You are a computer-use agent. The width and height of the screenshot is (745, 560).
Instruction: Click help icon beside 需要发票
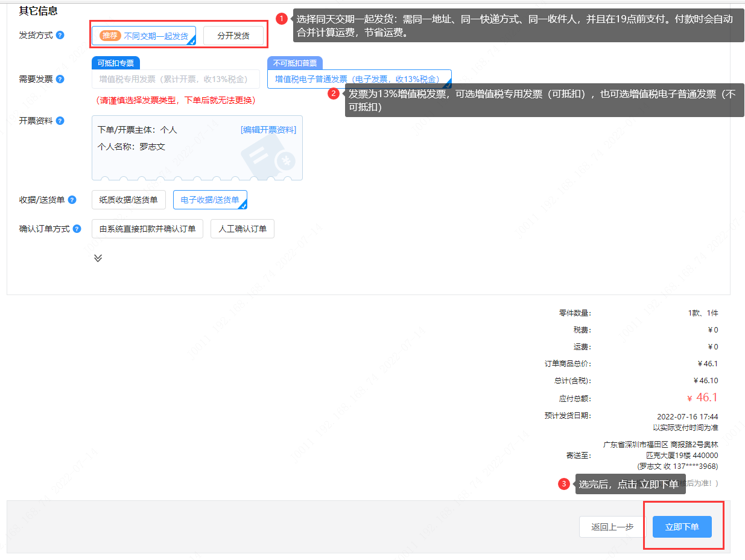click(60, 79)
